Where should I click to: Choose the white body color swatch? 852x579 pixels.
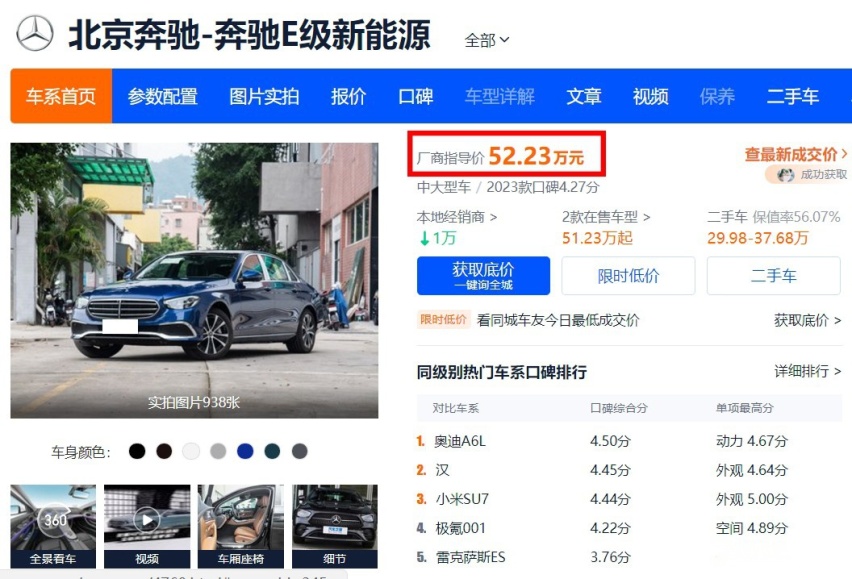(191, 451)
